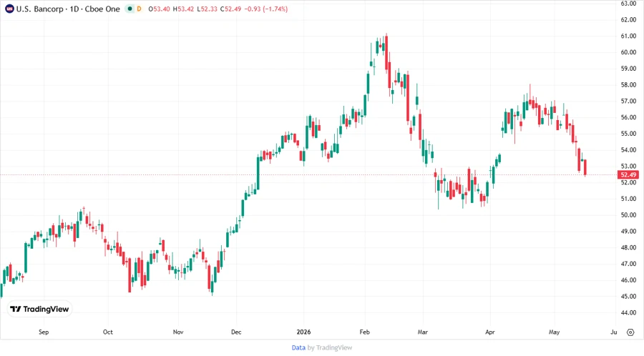Click the 'by TradingView' footer text

330,348
